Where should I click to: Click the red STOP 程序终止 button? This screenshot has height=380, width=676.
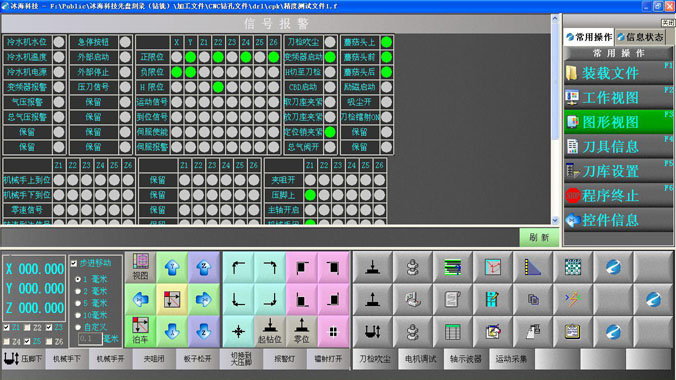618,196
